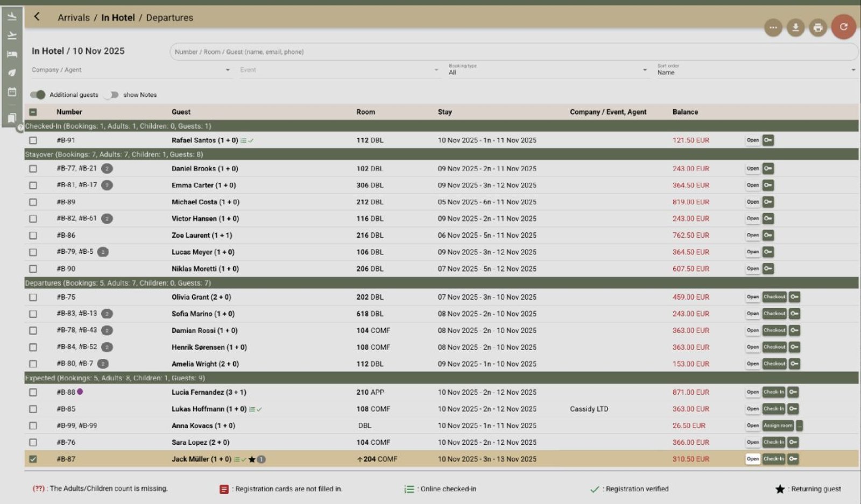
Task: Refresh the list with red button
Action: 843,27
